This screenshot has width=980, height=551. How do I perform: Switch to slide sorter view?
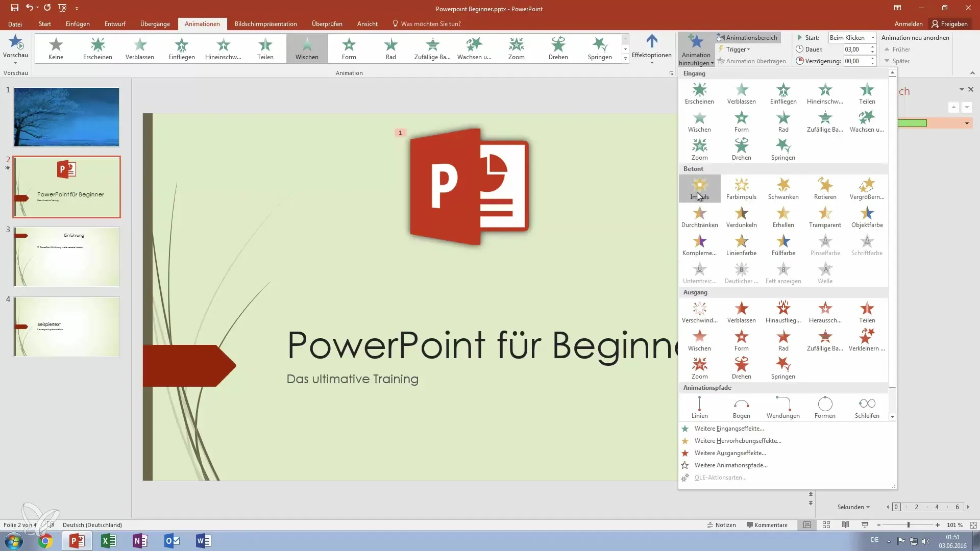click(x=826, y=525)
